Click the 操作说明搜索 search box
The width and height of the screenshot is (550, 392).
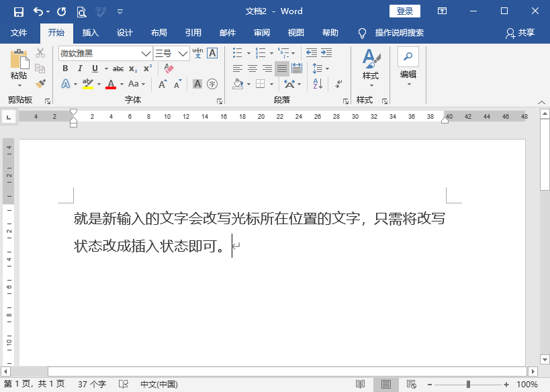(399, 33)
